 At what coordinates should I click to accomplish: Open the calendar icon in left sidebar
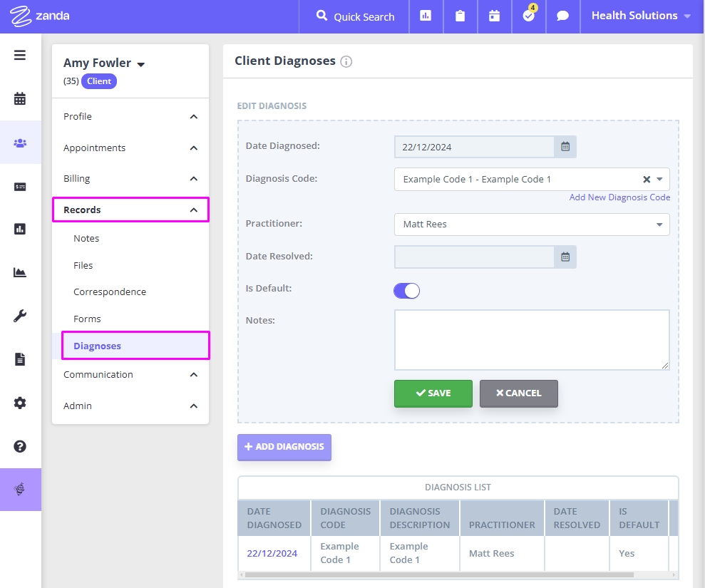[x=20, y=99]
